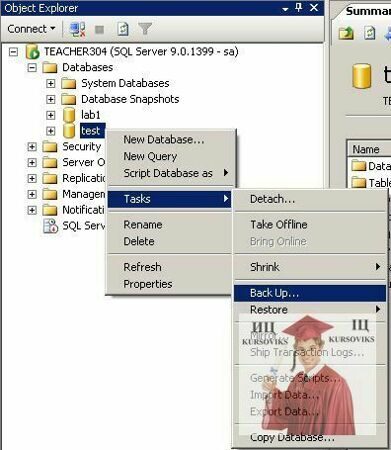This screenshot has width=391, height=450.
Task: Click the Up folder icon in Summary toolbar
Action: coord(346,33)
